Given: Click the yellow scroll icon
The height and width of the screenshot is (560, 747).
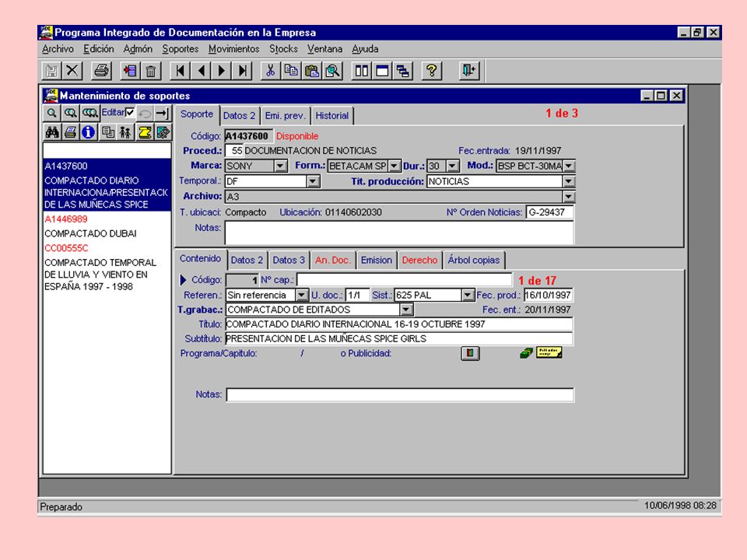Looking at the screenshot, I should (x=145, y=132).
